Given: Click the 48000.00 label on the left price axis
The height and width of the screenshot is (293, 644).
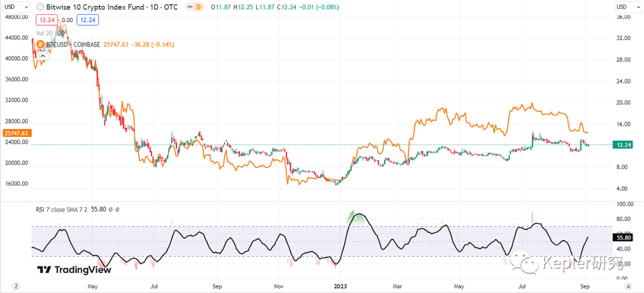Looking at the screenshot, I should (16, 17).
